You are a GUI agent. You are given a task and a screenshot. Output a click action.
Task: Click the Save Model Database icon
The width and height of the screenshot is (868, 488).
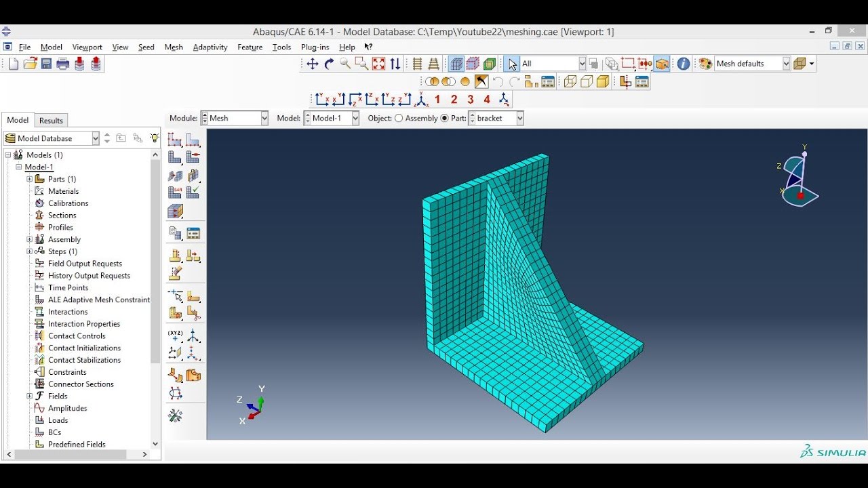(x=47, y=64)
